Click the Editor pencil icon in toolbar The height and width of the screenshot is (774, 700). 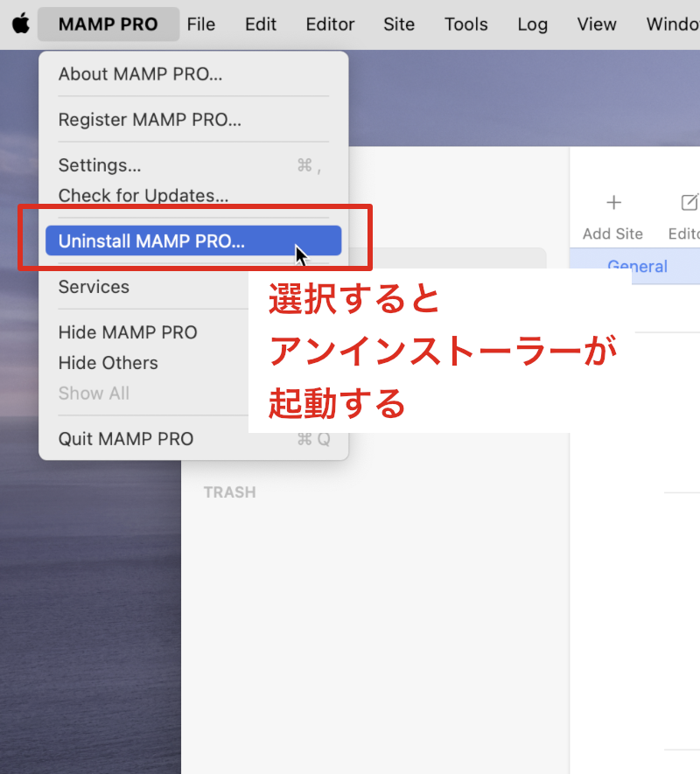(690, 202)
